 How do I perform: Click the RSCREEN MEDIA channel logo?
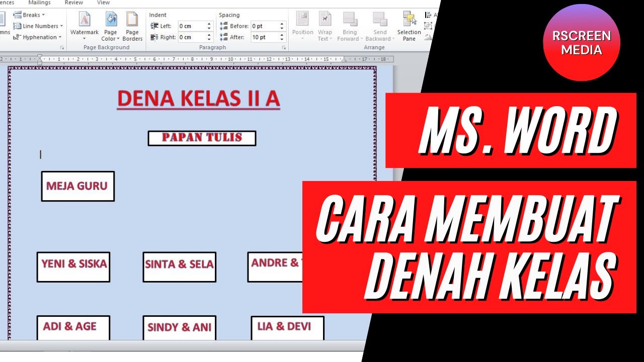tap(582, 43)
